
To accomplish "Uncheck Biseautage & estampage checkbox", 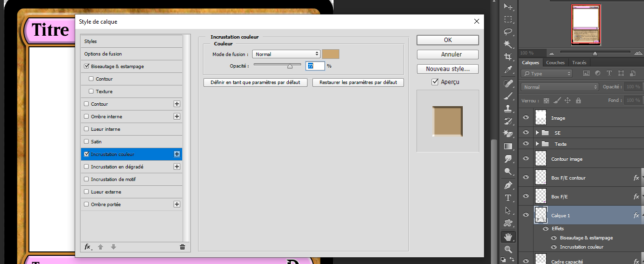I will tap(87, 66).
